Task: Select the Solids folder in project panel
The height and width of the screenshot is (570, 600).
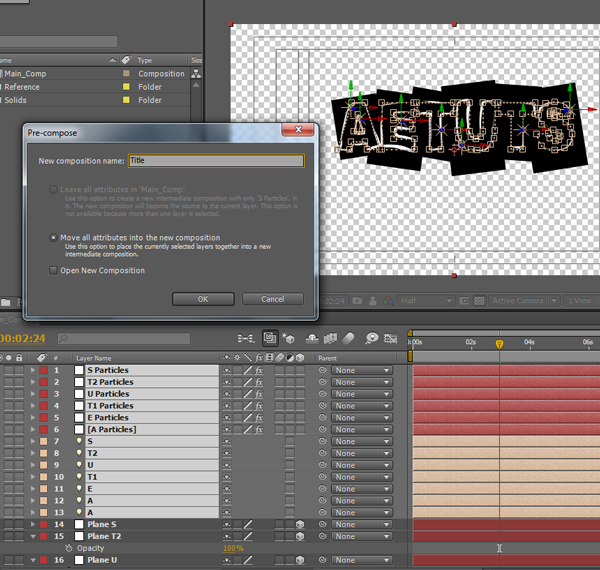Action: [15, 100]
